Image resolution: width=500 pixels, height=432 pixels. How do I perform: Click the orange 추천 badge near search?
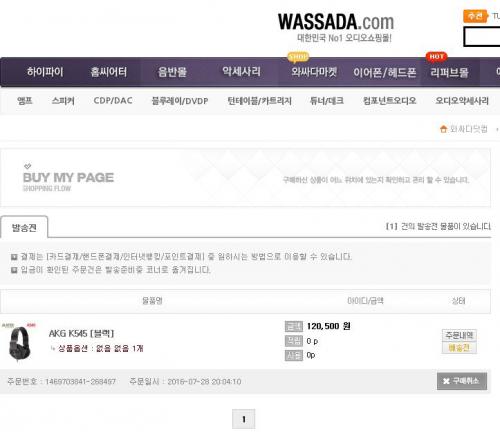(x=475, y=16)
